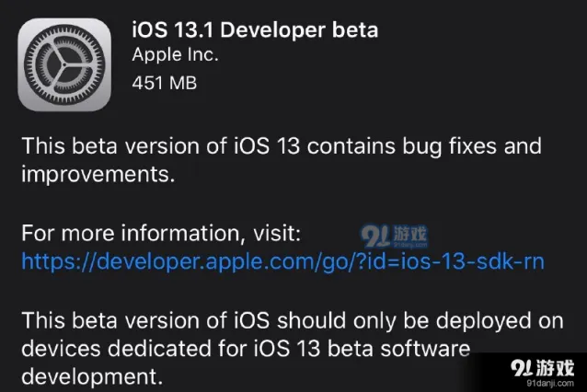Image resolution: width=587 pixels, height=392 pixels.
Task: Click the word "improvements."
Action: 98,174
